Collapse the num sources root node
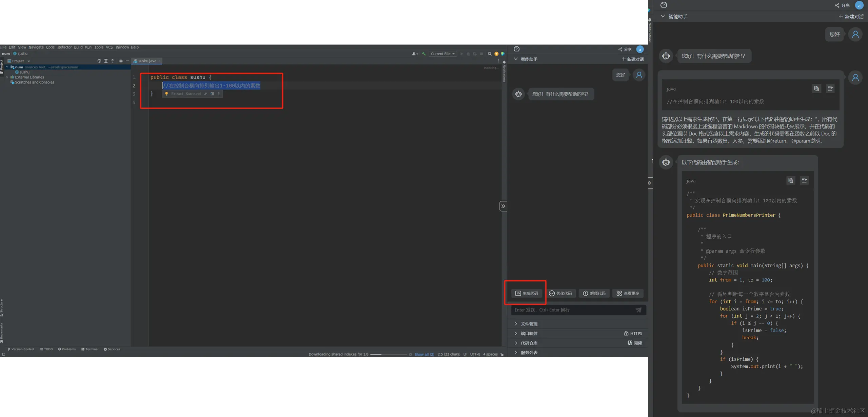This screenshot has height=417, width=868. point(7,67)
